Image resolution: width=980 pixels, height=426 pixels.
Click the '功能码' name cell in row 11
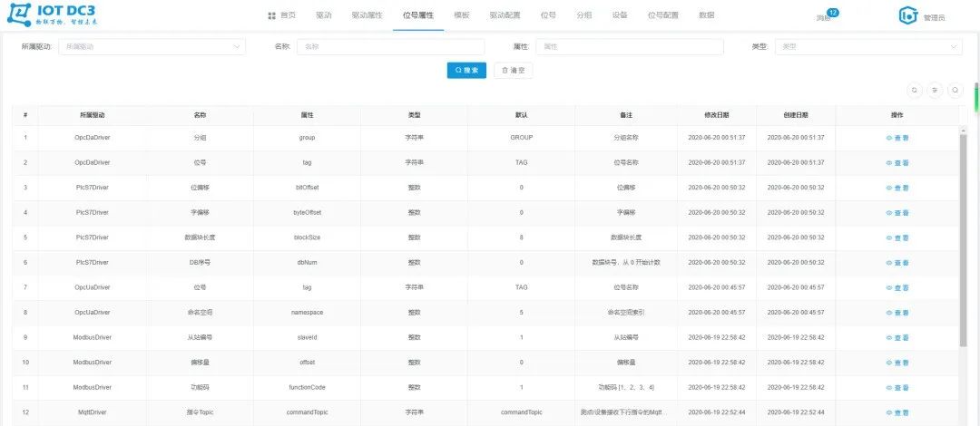click(x=200, y=387)
